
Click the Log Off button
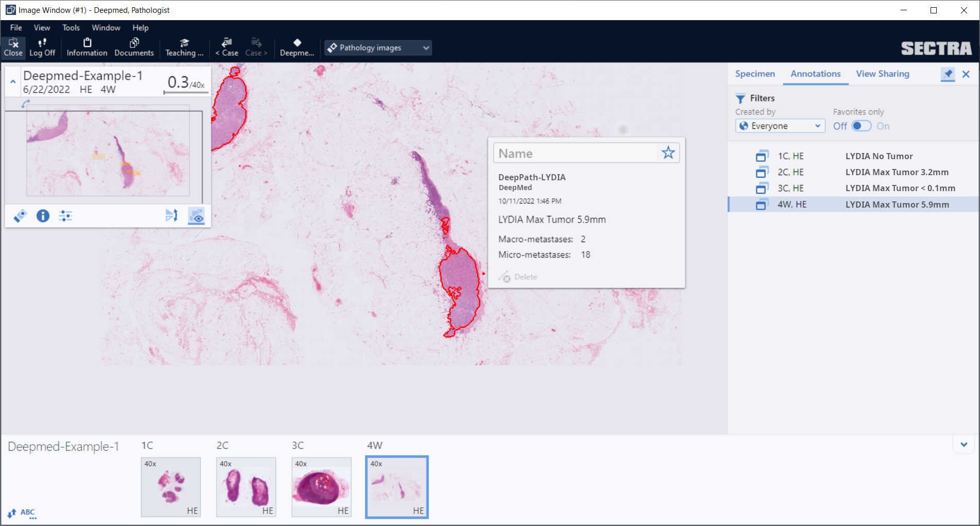click(42, 47)
